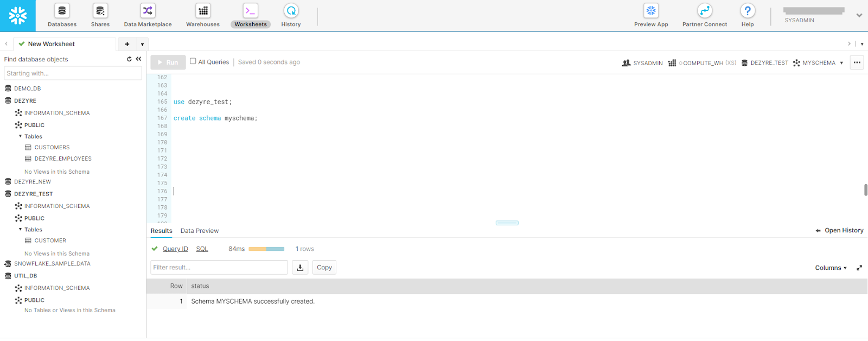Select the New Worksheet tab
This screenshot has width=868, height=341.
point(51,44)
